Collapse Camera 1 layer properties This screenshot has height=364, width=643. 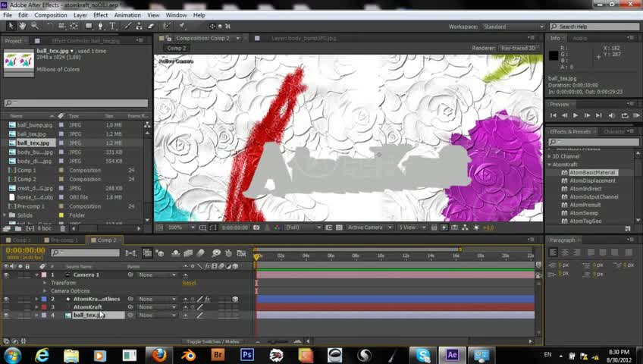(x=37, y=275)
